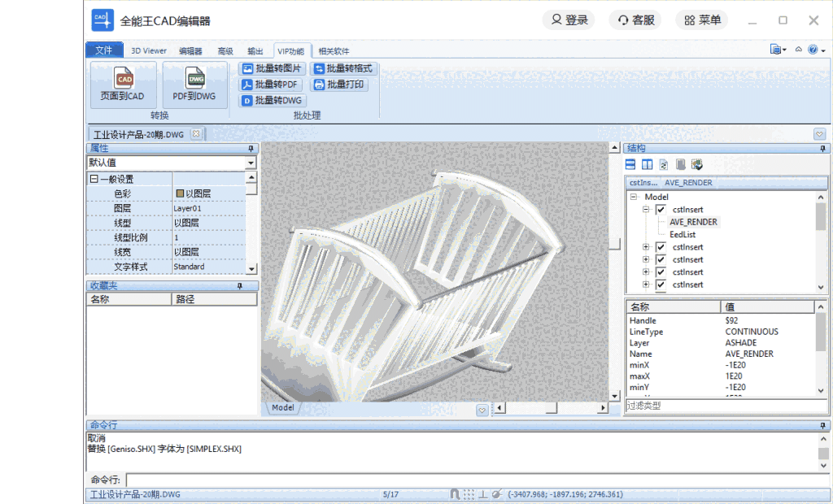Start 批量打印 batch printing

tap(341, 85)
